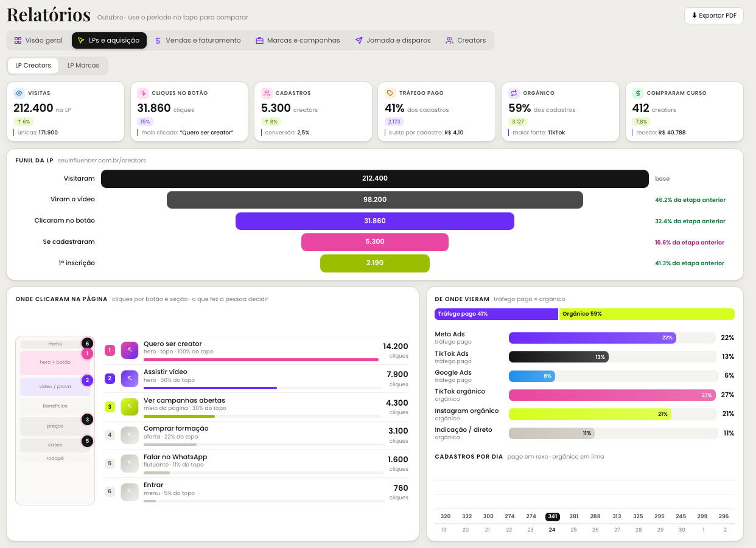Click the benefícios block in the wireframe
Screen dimensions: 756x548
(x=55, y=406)
